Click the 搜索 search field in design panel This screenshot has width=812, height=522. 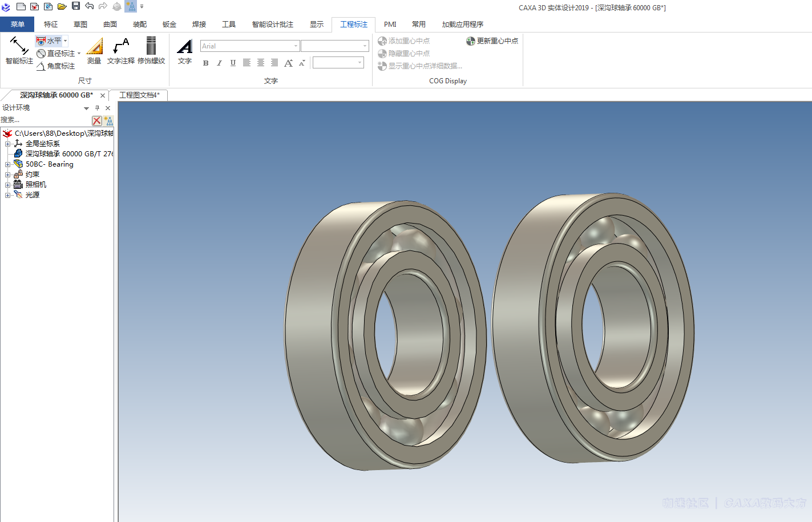[x=46, y=120]
